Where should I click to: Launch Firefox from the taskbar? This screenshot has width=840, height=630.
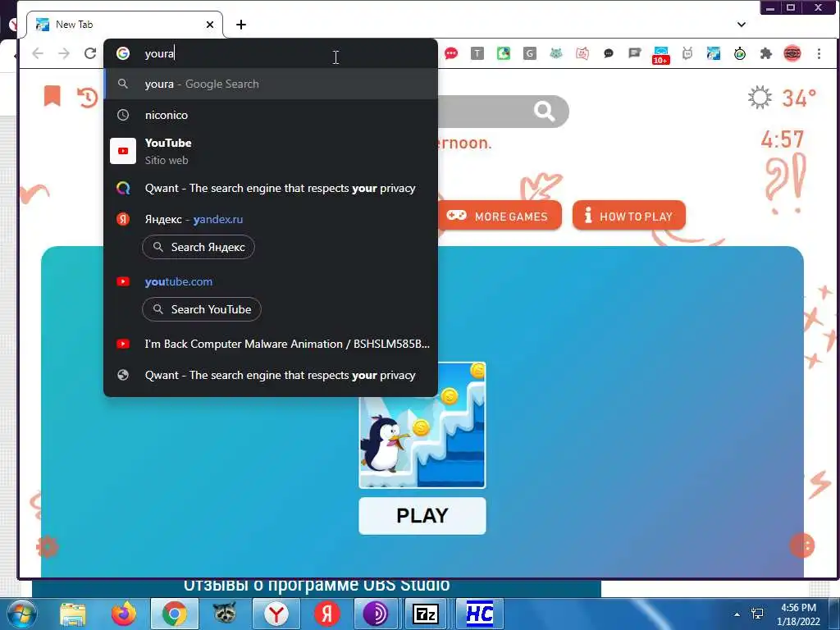coord(124,614)
